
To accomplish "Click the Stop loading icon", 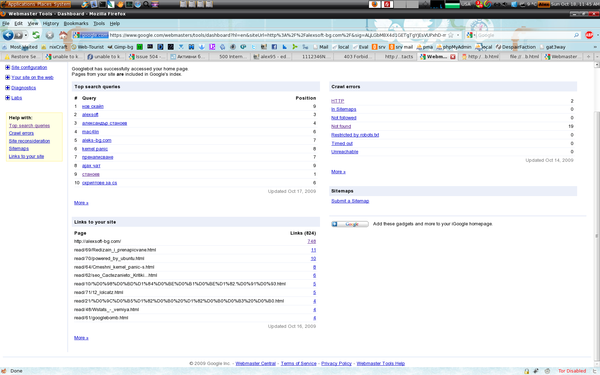I will click(x=49, y=35).
